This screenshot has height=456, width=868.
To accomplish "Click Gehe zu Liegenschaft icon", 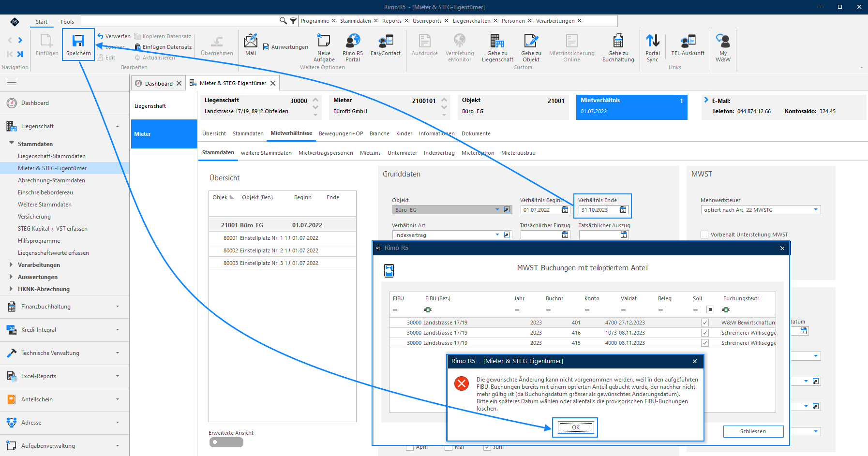I will coord(497,41).
